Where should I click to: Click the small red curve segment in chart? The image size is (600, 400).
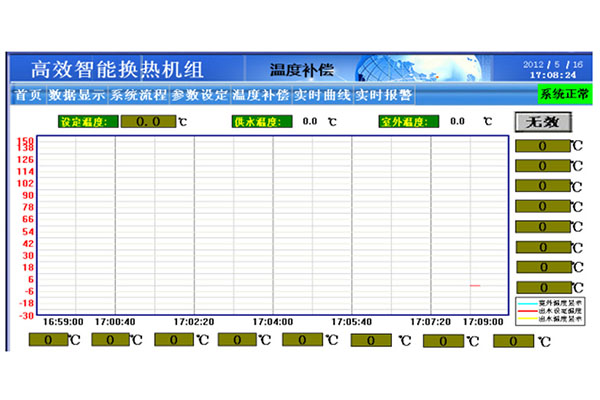pyautogui.click(x=475, y=286)
